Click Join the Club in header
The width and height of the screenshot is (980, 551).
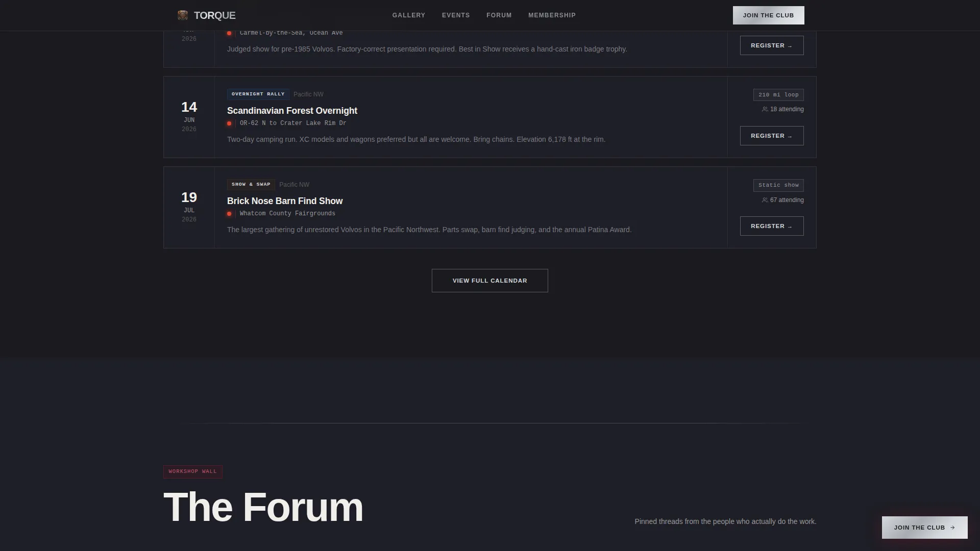(x=768, y=15)
